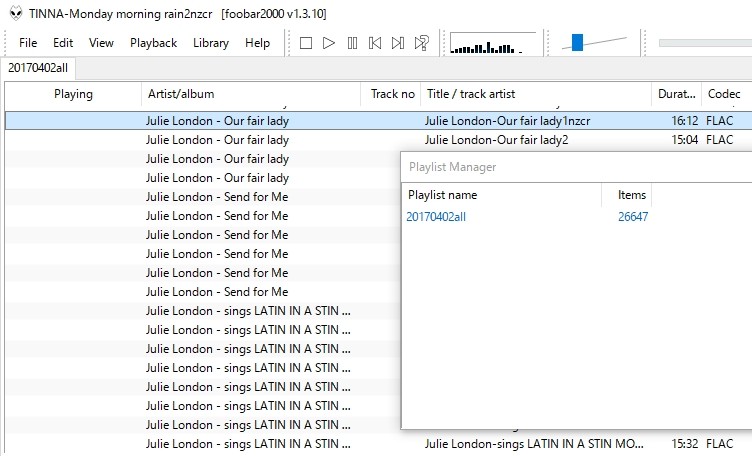Open the View menu

click(101, 43)
